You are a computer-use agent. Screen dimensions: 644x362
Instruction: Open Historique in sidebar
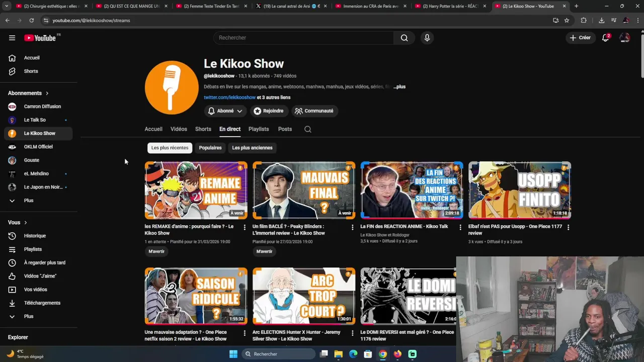[38, 236]
